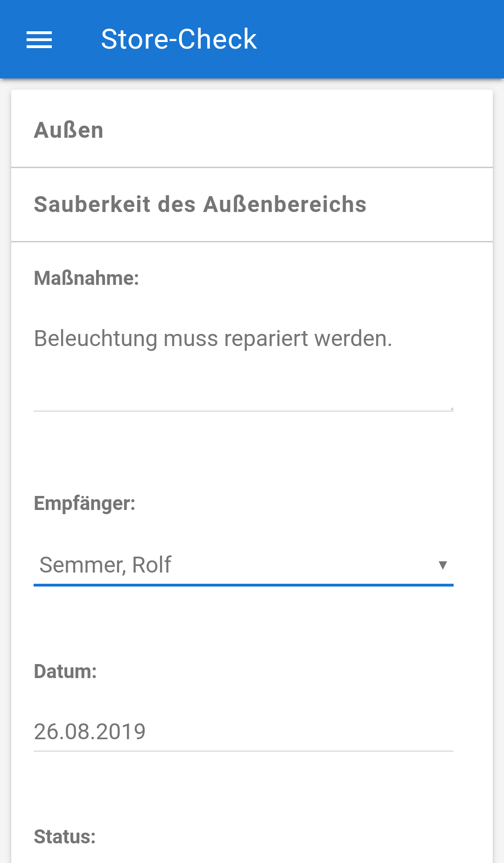
Task: Click the Maßnahme field label
Action: tap(86, 278)
